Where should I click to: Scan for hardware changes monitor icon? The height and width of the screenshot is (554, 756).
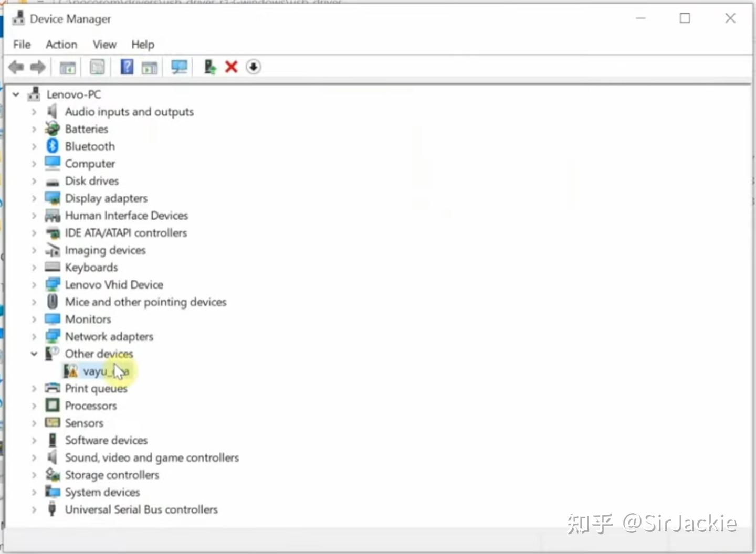click(x=179, y=67)
